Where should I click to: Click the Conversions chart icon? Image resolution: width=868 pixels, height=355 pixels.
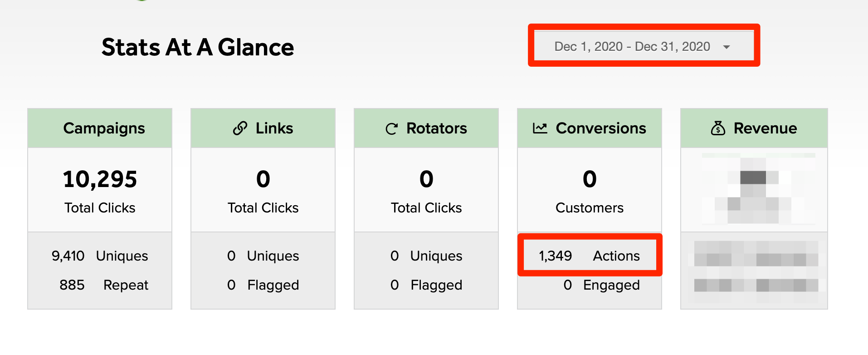click(x=540, y=128)
